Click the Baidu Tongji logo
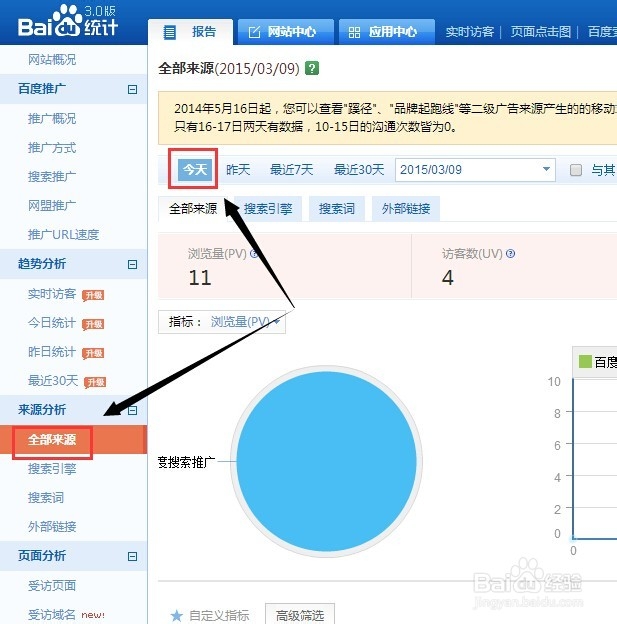This screenshot has width=617, height=624. pyautogui.click(x=68, y=21)
